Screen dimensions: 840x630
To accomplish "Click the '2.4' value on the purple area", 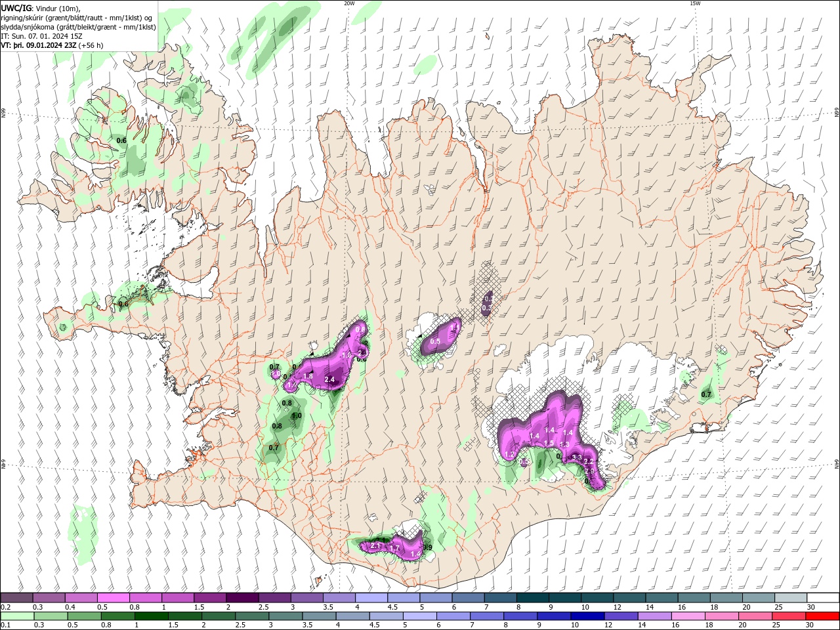I will coord(329,379).
